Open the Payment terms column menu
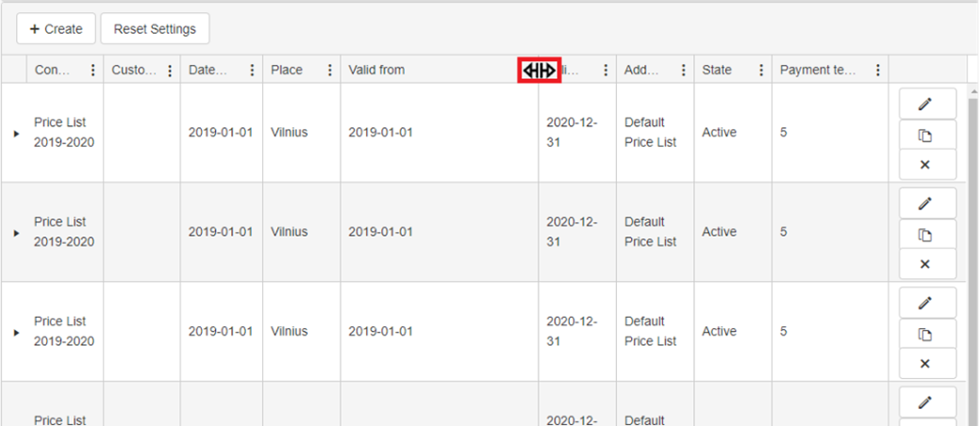The width and height of the screenshot is (980, 426). (x=878, y=71)
